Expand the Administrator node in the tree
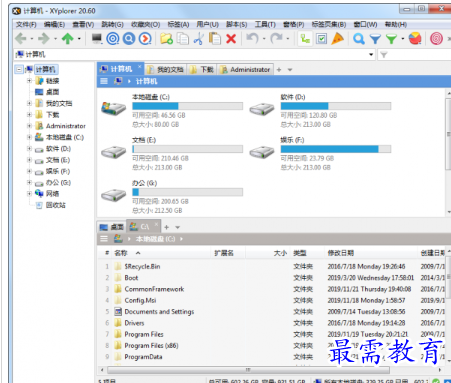The width and height of the screenshot is (451, 383). pyautogui.click(x=29, y=126)
